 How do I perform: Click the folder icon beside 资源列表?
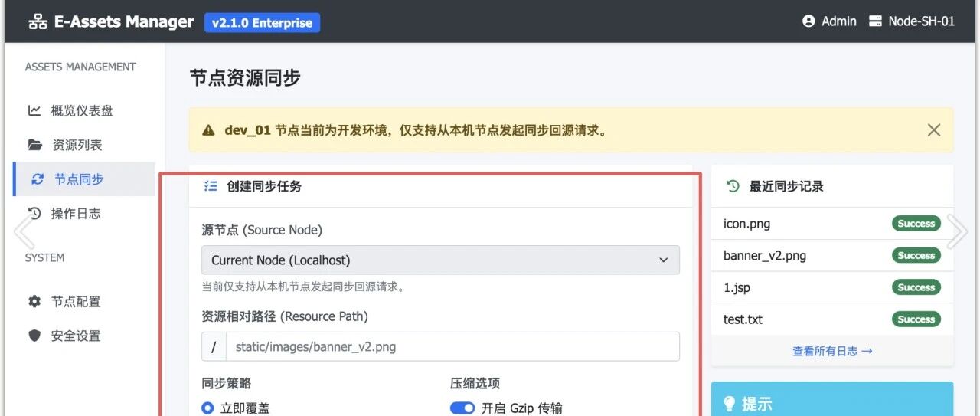35,145
